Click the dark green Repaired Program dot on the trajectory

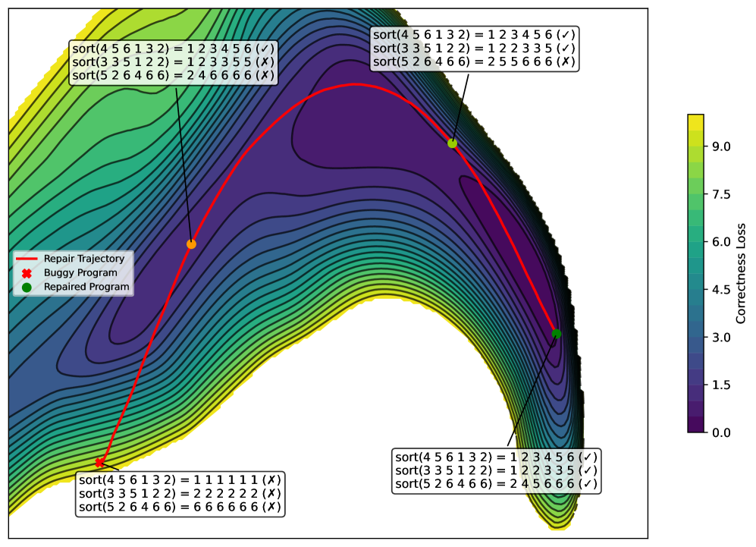(x=557, y=334)
